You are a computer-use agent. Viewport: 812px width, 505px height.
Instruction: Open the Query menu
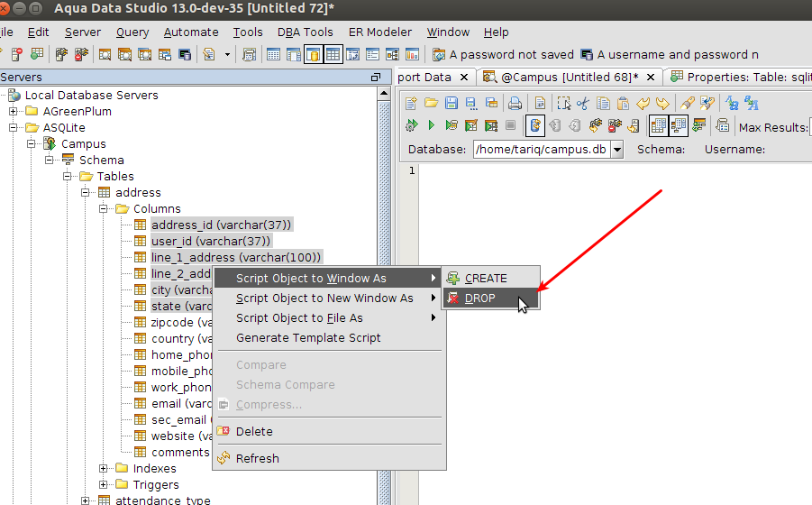[132, 32]
